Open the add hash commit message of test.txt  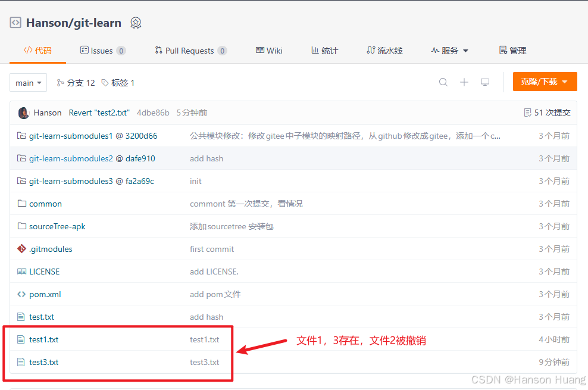(x=207, y=317)
